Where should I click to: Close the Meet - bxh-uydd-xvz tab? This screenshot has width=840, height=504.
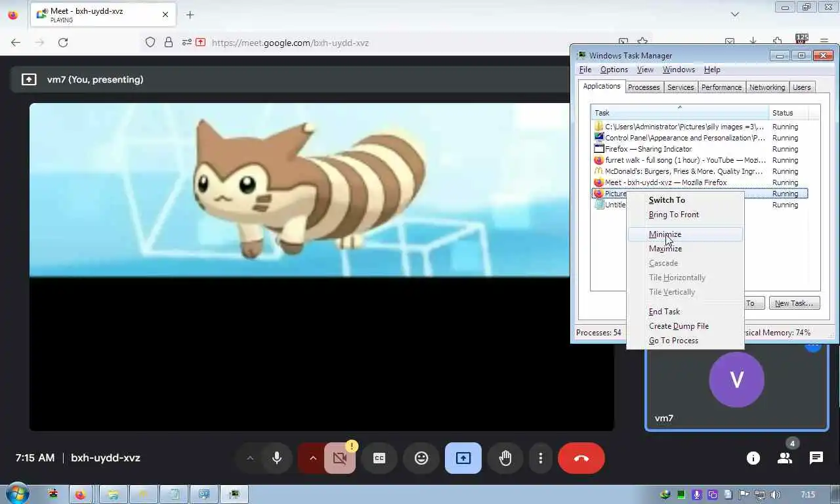(165, 14)
